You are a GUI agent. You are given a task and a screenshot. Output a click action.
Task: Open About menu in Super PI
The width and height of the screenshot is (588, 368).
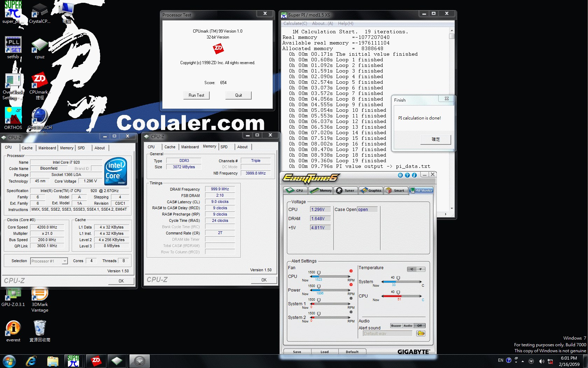tap(322, 23)
